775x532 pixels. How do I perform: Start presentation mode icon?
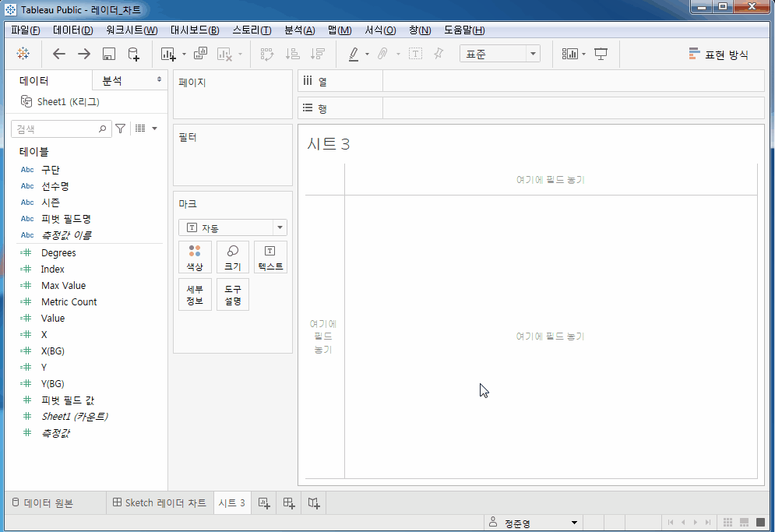point(601,54)
